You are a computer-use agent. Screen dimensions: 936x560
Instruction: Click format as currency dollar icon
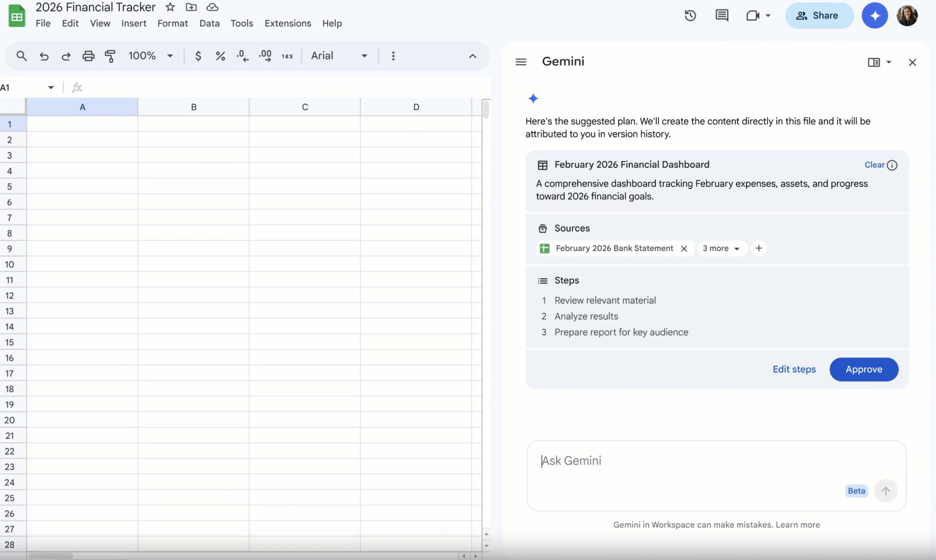pyautogui.click(x=198, y=56)
